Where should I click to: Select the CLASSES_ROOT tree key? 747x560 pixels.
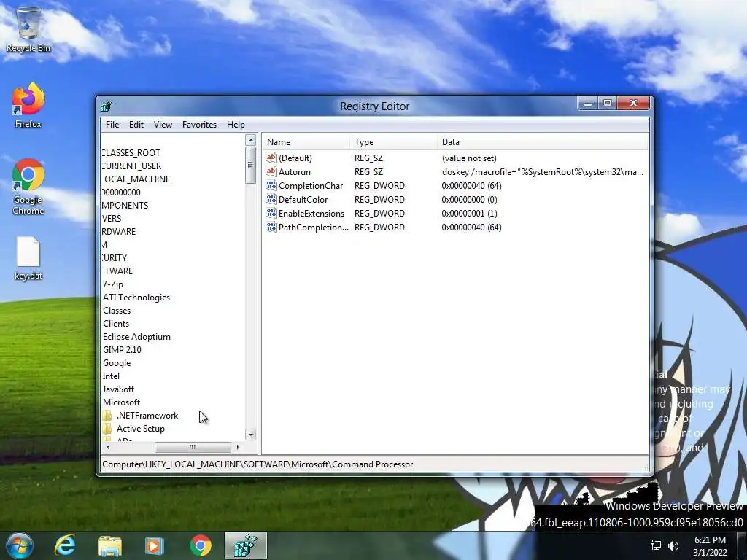(x=131, y=153)
